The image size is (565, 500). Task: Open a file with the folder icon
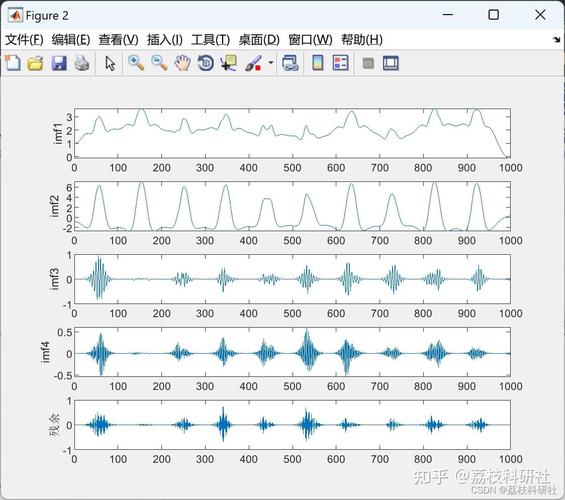tap(35, 63)
